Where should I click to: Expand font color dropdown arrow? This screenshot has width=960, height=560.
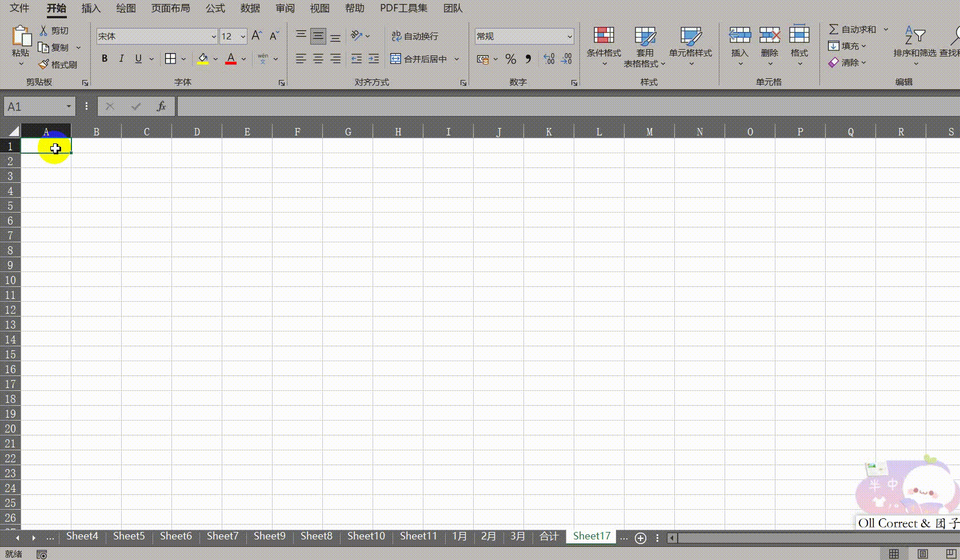(243, 59)
